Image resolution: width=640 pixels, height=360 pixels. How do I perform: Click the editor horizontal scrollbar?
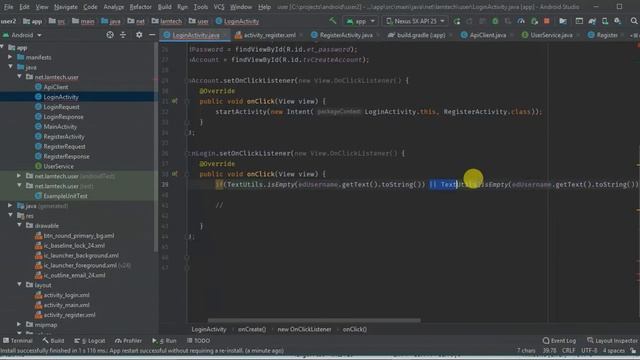314,320
